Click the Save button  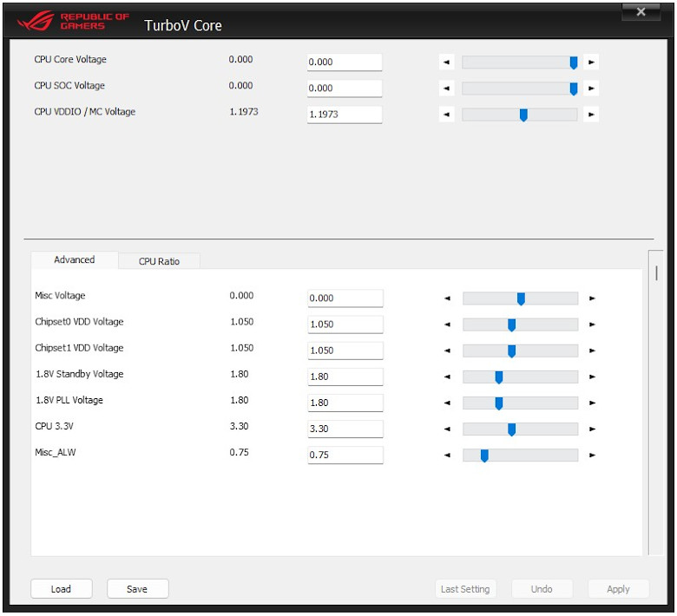[137, 589]
